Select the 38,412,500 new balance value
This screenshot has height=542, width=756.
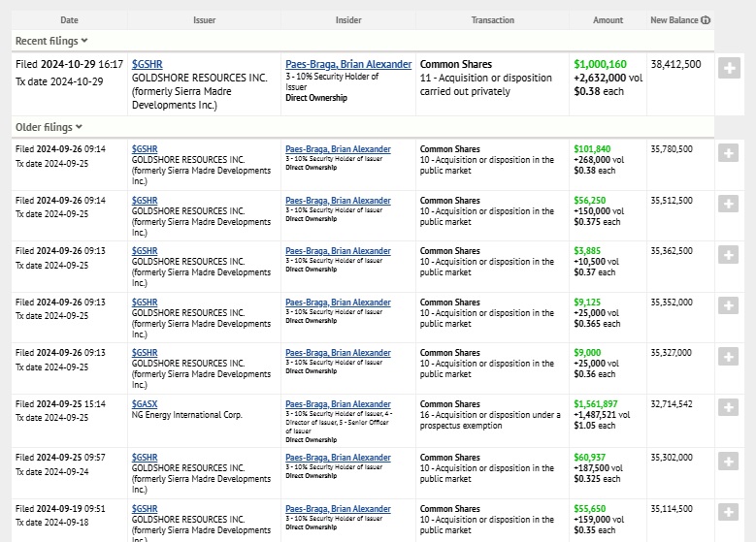click(x=675, y=64)
